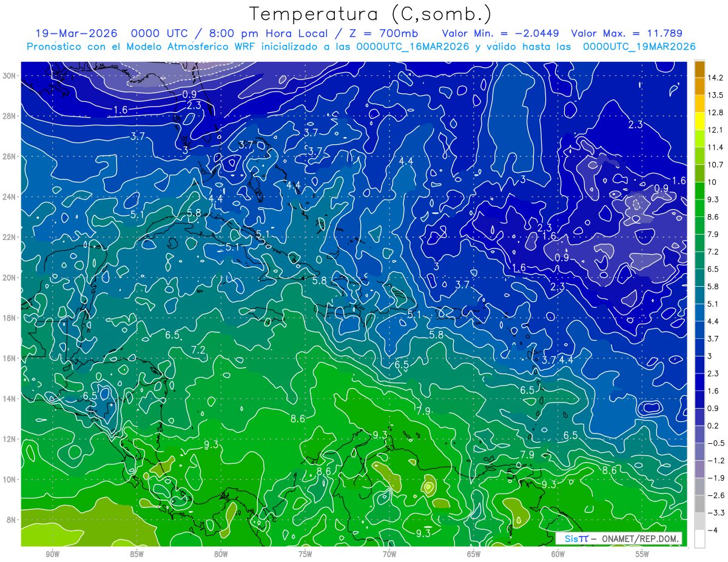Click the '10.7' value on the colorbar scale
The width and height of the screenshot is (728, 562).
pyautogui.click(x=716, y=165)
